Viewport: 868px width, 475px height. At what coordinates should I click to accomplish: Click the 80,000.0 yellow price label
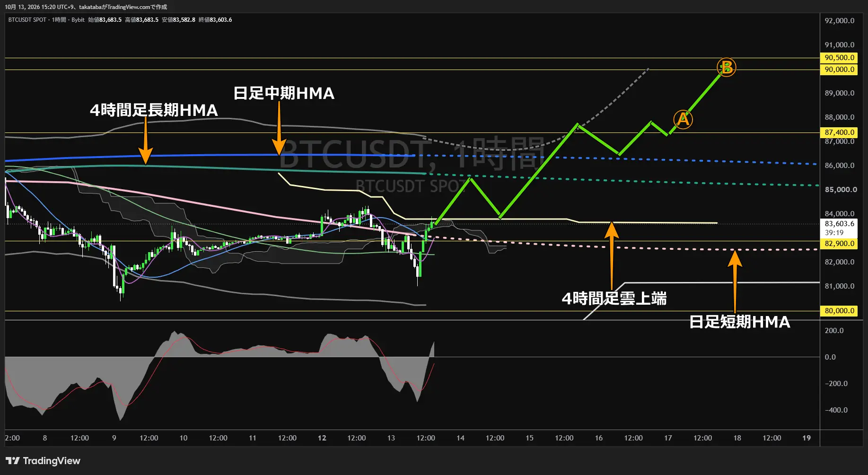[x=839, y=311]
